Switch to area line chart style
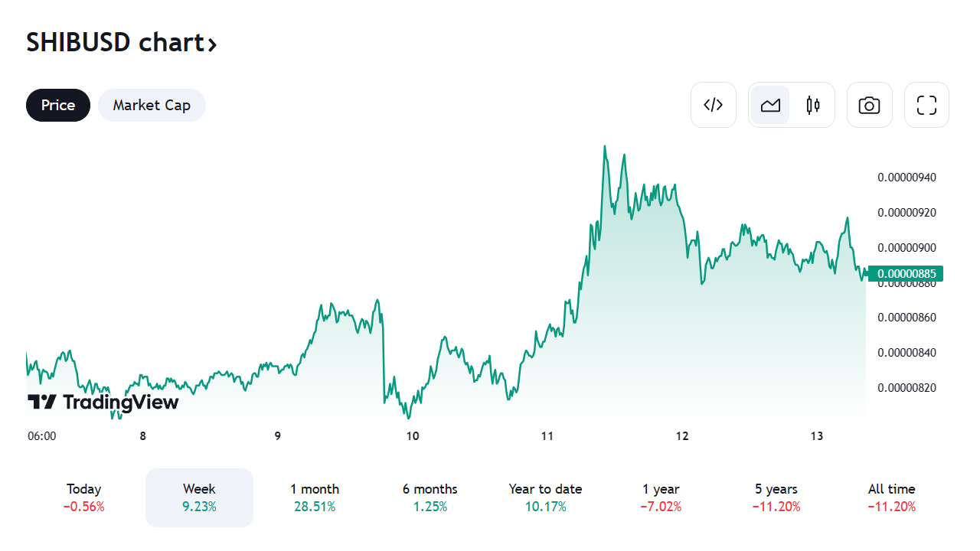Image resolution: width=980 pixels, height=551 pixels. click(770, 105)
